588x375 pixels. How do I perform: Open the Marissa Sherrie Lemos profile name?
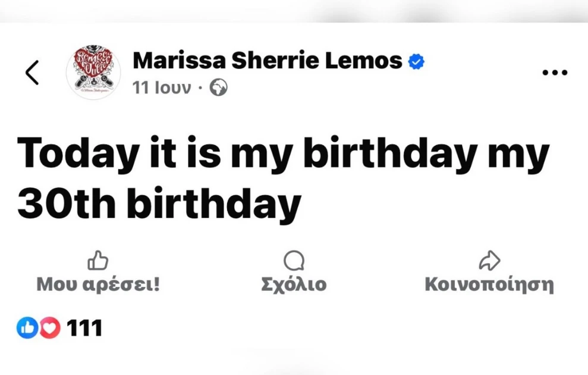(268, 60)
